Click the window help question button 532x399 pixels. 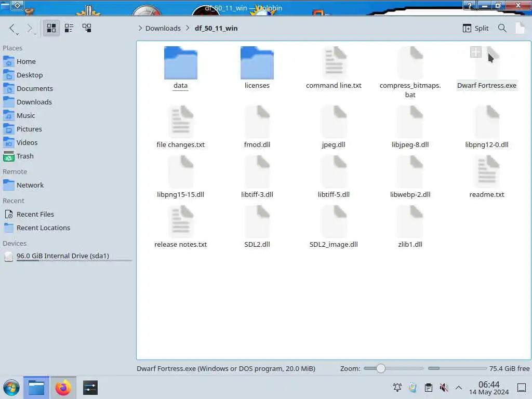coord(470,6)
